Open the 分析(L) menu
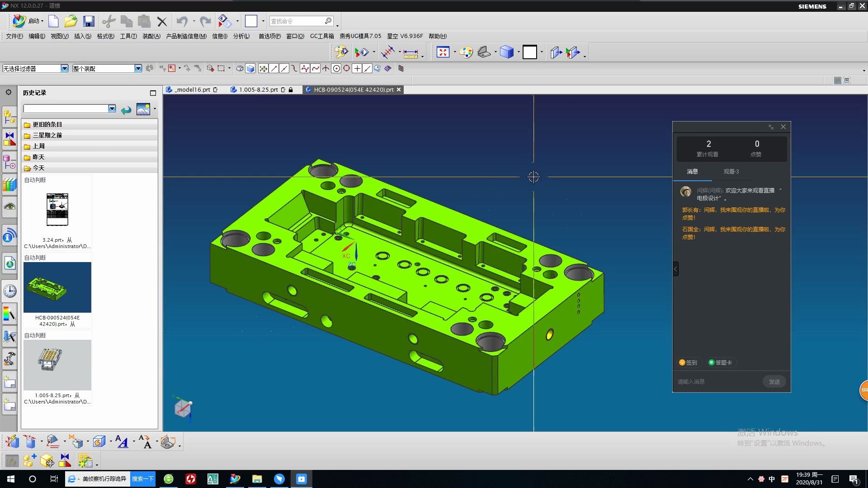868x488 pixels. (241, 36)
